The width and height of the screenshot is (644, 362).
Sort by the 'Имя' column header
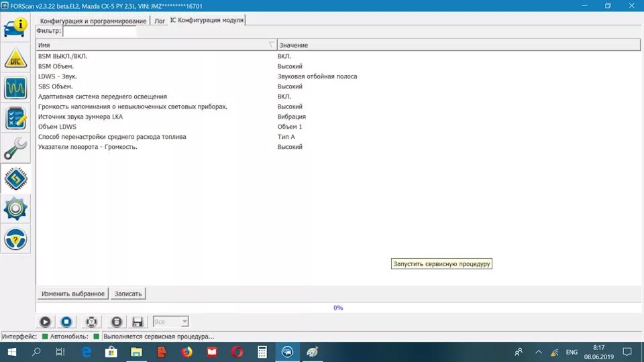(x=156, y=45)
